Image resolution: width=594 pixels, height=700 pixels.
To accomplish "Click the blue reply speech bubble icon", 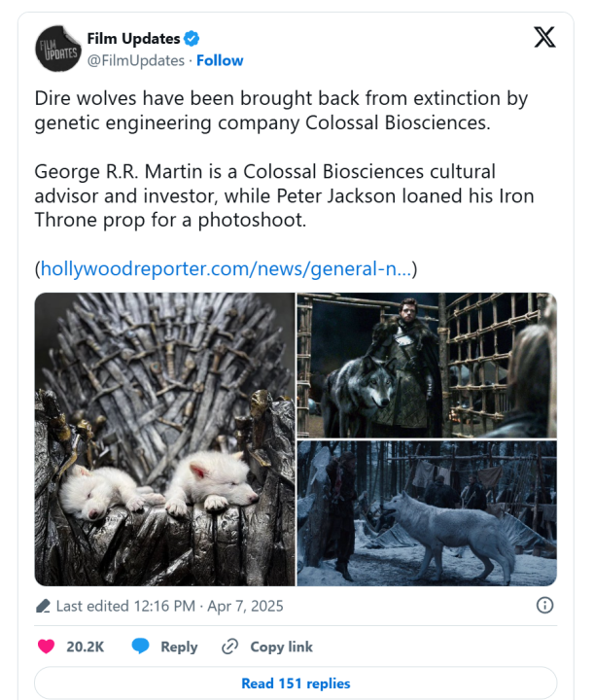I will tap(141, 647).
